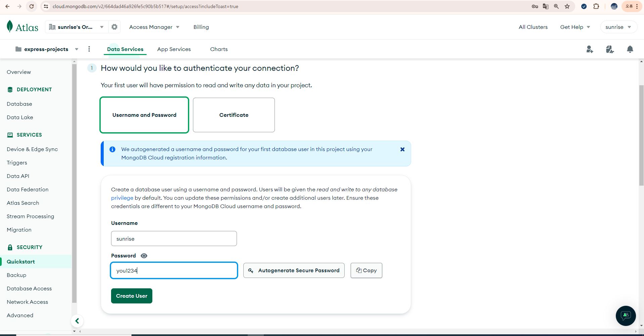Open Migration in the sidebar
This screenshot has height=336, width=644.
point(19,230)
